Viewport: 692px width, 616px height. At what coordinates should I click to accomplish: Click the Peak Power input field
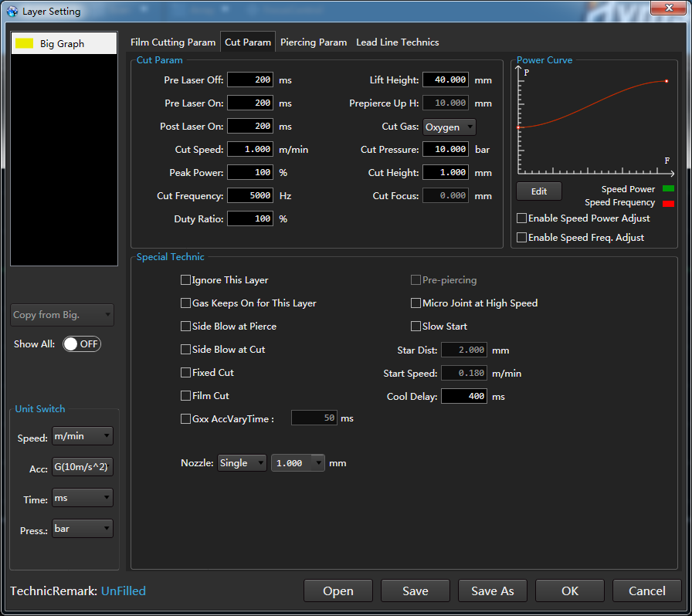tap(250, 173)
